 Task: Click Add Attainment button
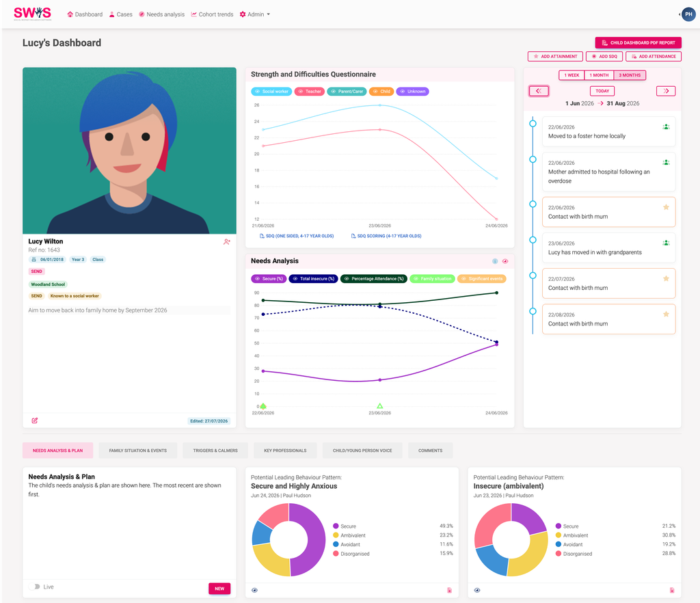pos(555,56)
